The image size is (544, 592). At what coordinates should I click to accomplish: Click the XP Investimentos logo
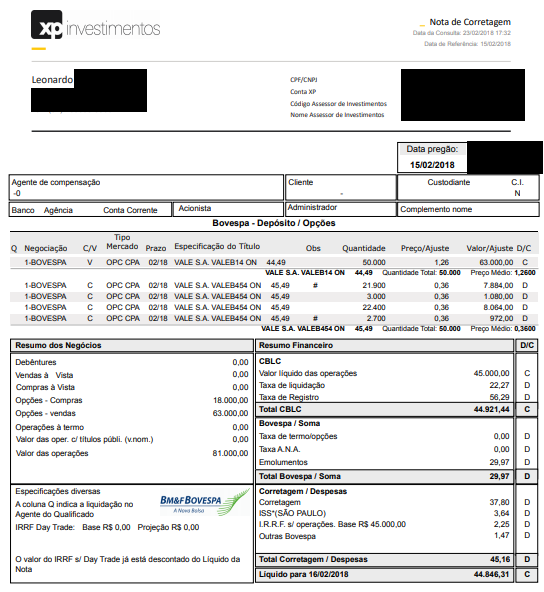[96, 25]
